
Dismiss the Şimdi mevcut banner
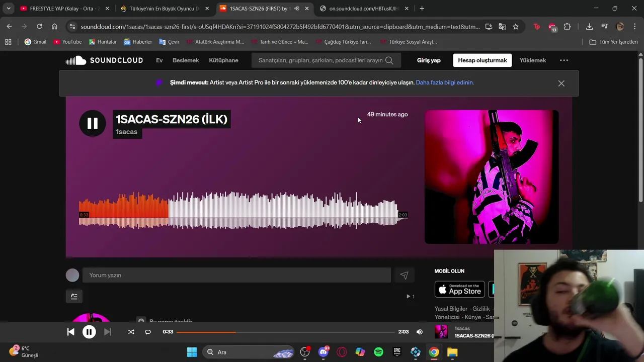561,83
